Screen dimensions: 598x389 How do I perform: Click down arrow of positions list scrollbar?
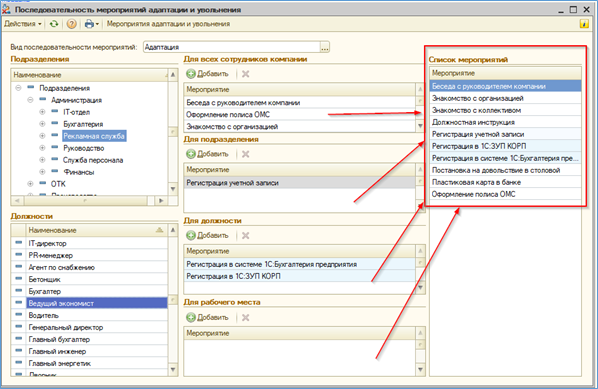173,369
